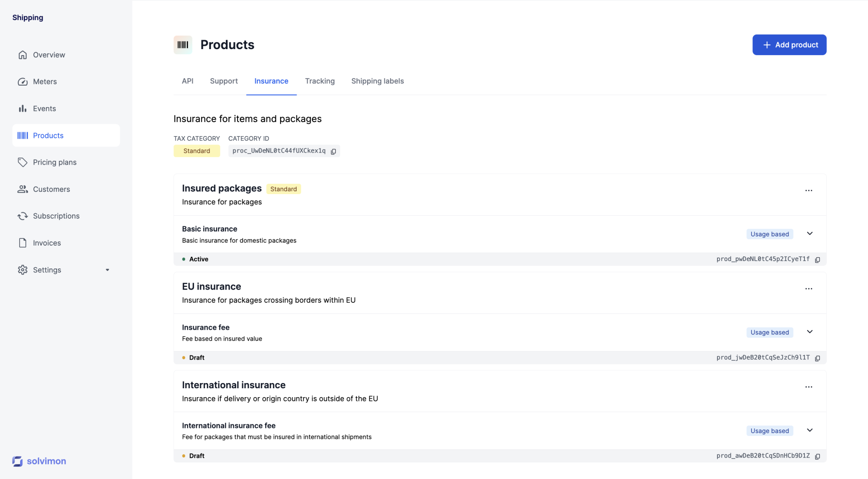Go to Subscriptions in the sidebar
This screenshot has height=479, width=868.
click(56, 216)
